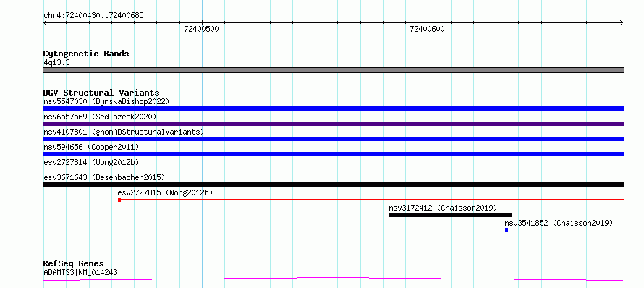Click the left arrowhead of the ruler
The width and height of the screenshot is (644, 288).
click(x=45, y=22)
